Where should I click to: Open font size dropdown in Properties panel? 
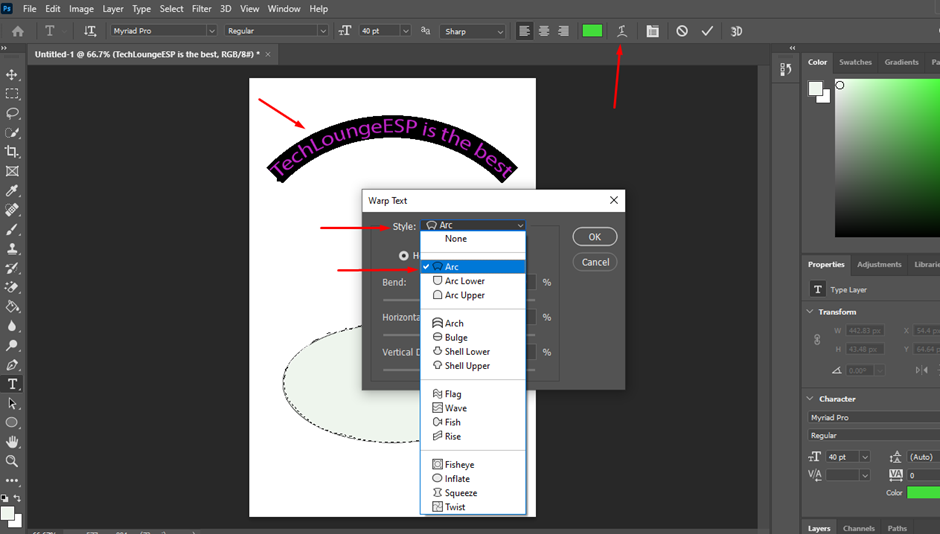click(x=865, y=457)
